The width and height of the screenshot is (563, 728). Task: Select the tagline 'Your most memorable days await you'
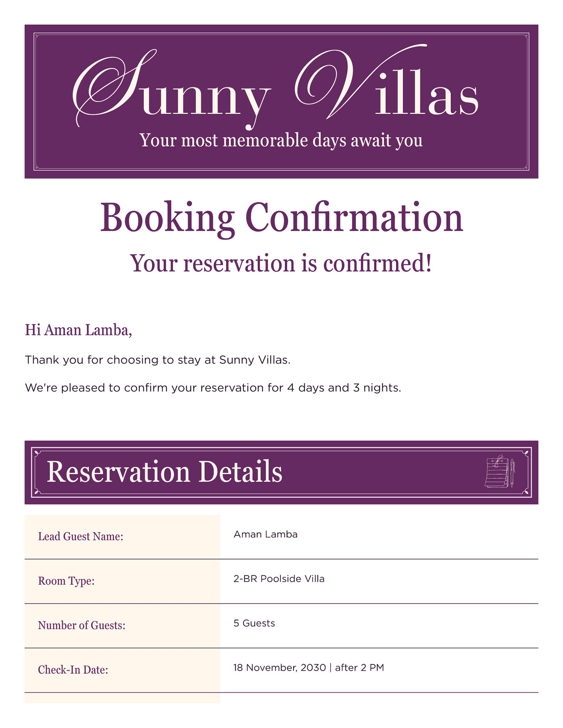(x=281, y=141)
